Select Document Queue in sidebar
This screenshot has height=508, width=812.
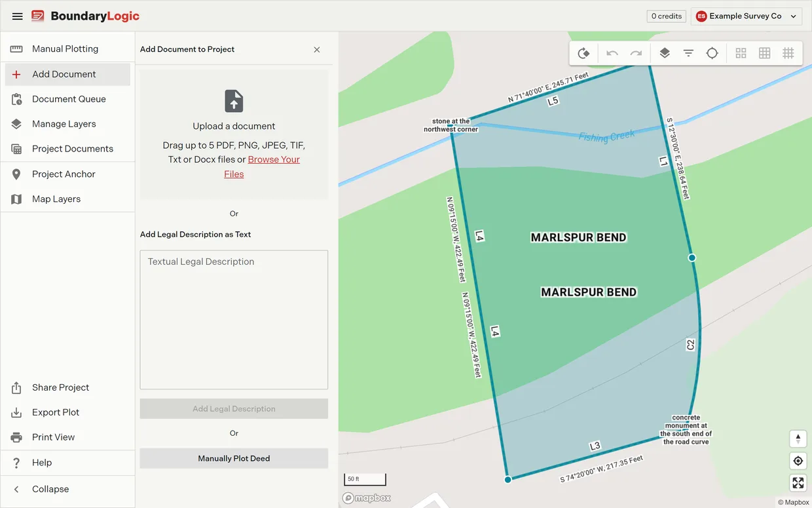pyautogui.click(x=67, y=99)
